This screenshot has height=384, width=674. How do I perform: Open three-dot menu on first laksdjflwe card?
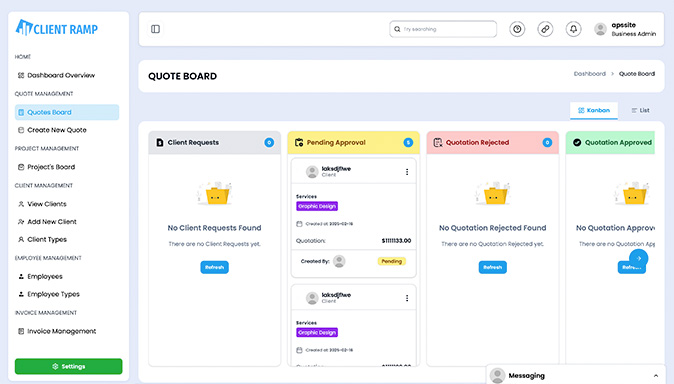click(407, 172)
